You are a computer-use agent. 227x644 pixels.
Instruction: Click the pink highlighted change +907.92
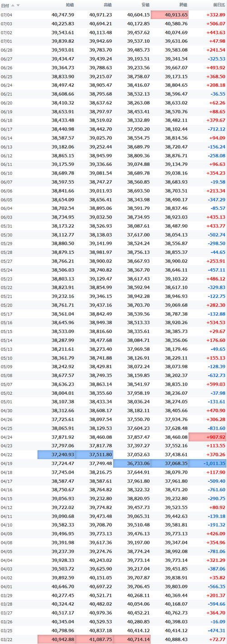207,437
